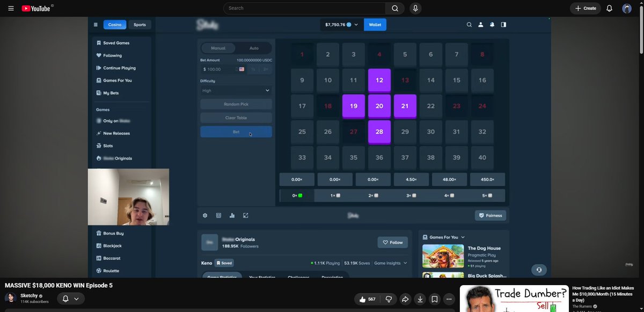Open the Keno theatre mode icon

[x=218, y=215]
